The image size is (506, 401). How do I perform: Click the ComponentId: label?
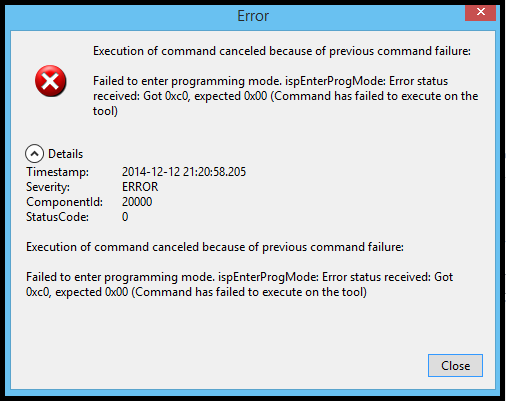[65, 202]
